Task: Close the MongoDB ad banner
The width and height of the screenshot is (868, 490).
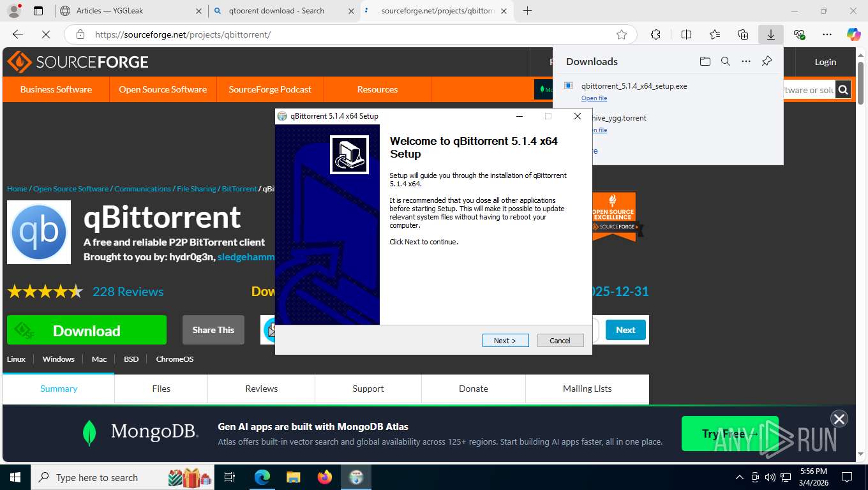Action: [x=839, y=419]
